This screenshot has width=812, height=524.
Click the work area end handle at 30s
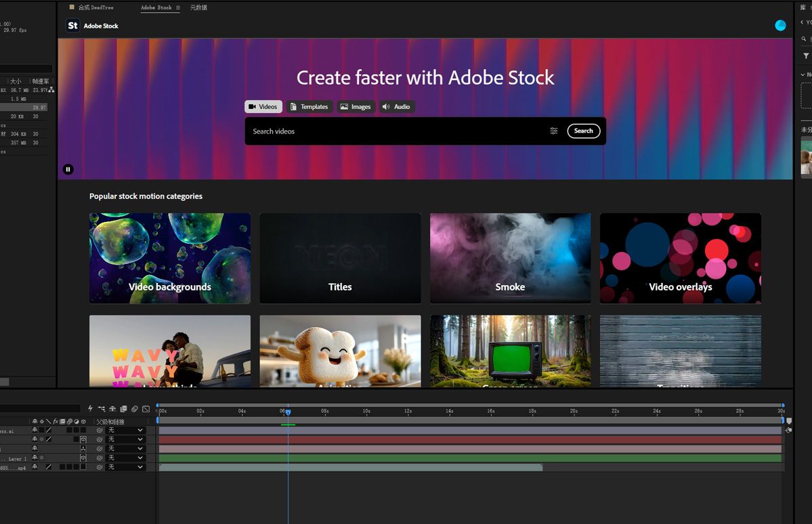tap(783, 420)
